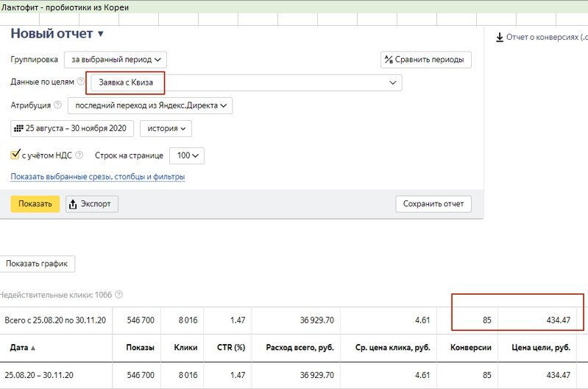Click Сохранить отчет button
The image size is (588, 389).
click(433, 204)
